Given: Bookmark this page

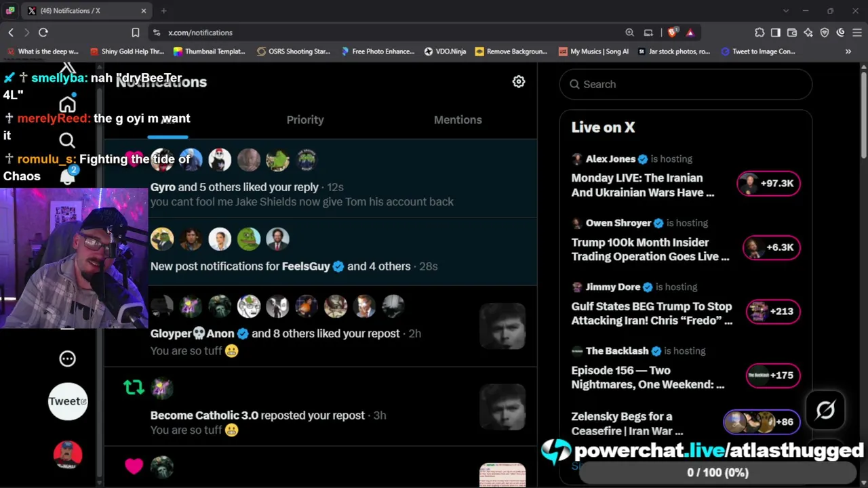Looking at the screenshot, I should coord(136,33).
